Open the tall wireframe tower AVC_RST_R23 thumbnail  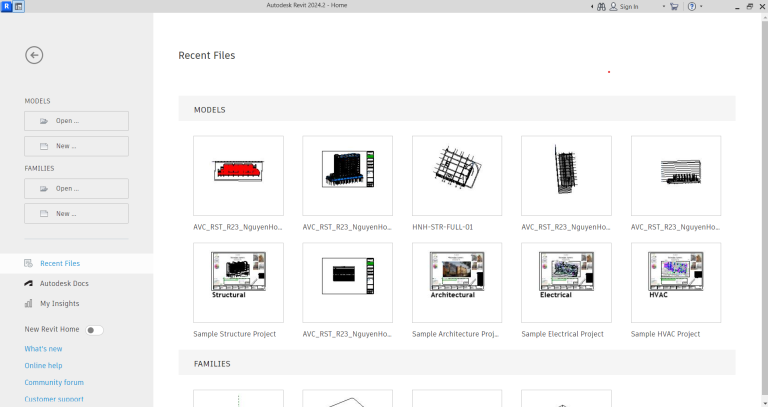[566, 175]
